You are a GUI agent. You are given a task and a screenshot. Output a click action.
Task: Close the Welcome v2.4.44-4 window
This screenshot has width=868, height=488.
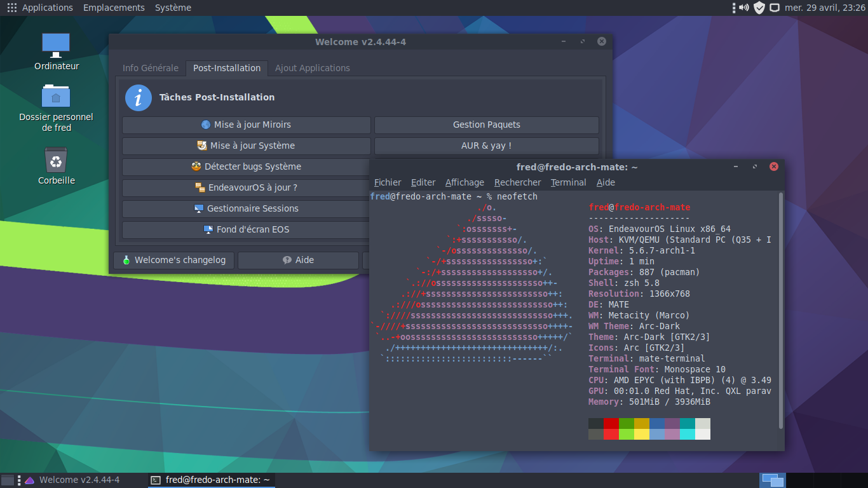(602, 41)
